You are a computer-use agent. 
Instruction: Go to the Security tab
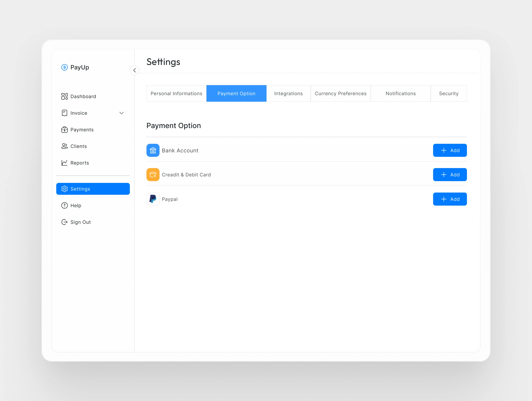tap(448, 93)
